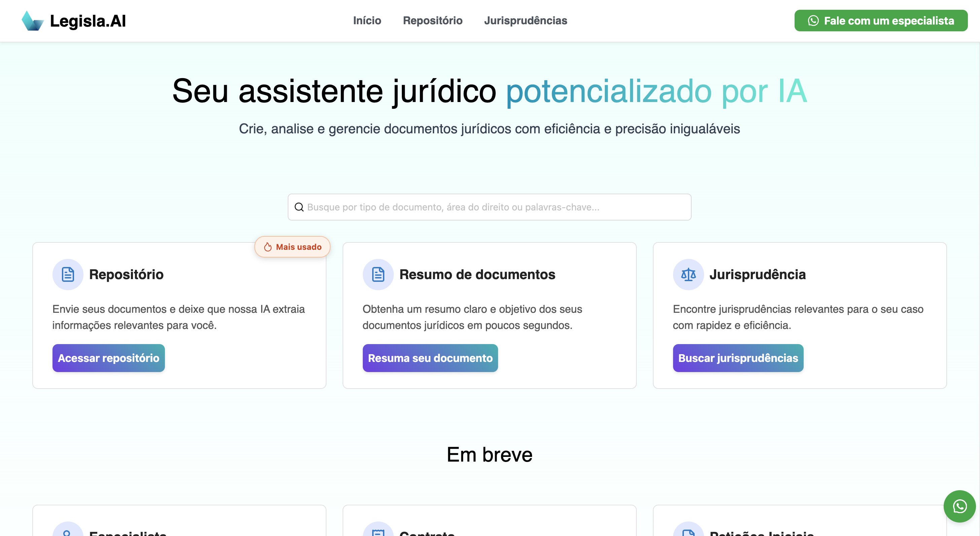
Task: Click the search magnifier icon
Action: pyautogui.click(x=300, y=207)
